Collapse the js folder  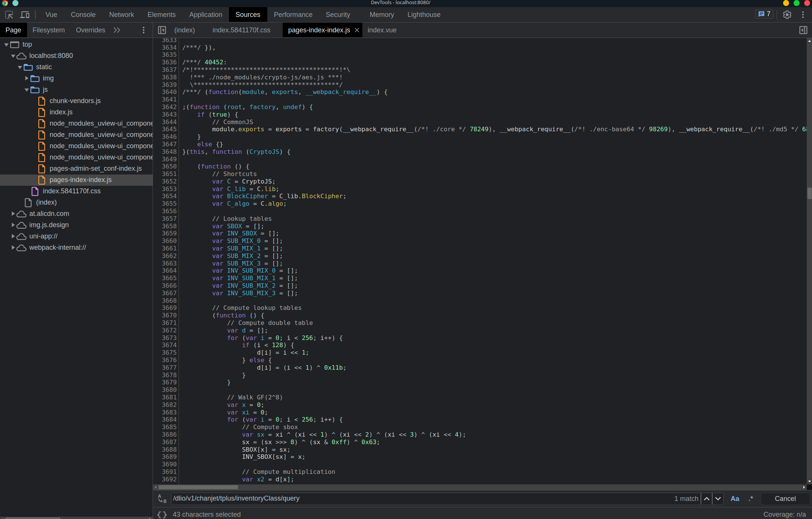(27, 90)
